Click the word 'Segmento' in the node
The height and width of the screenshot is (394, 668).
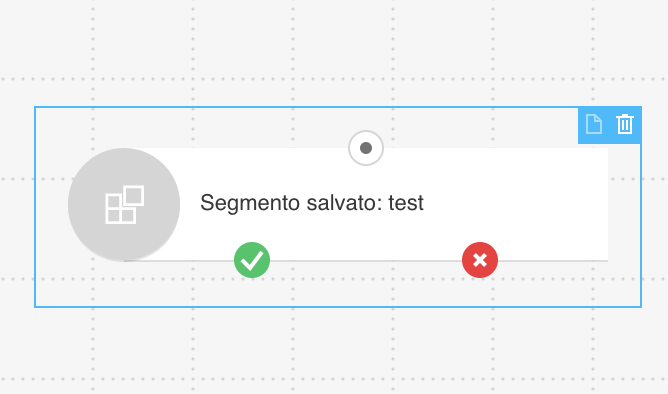(x=250, y=204)
